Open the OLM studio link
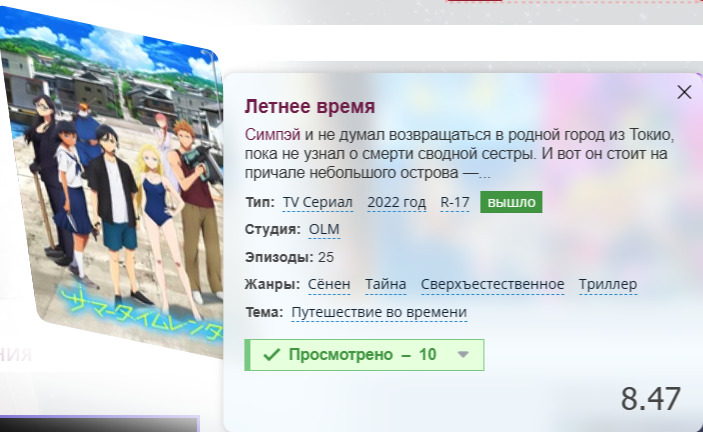The image size is (703, 432). click(324, 230)
